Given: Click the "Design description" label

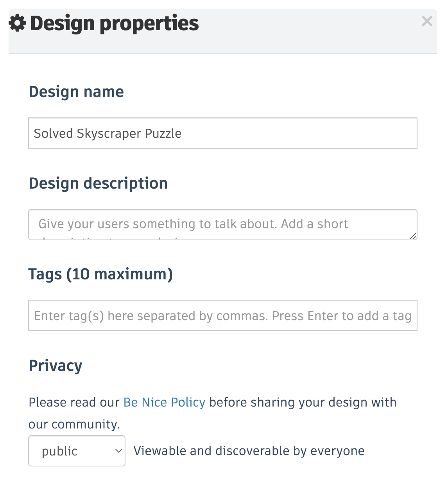Looking at the screenshot, I should click(98, 183).
